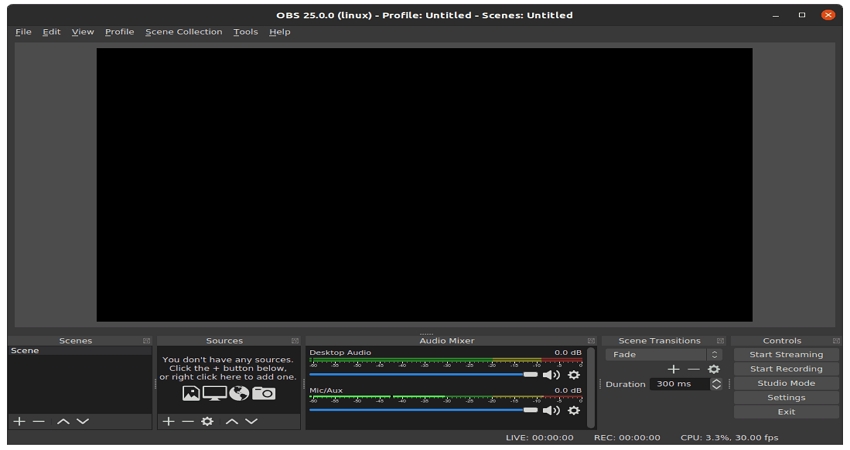Open Desktop Audio settings gear

coord(574,375)
